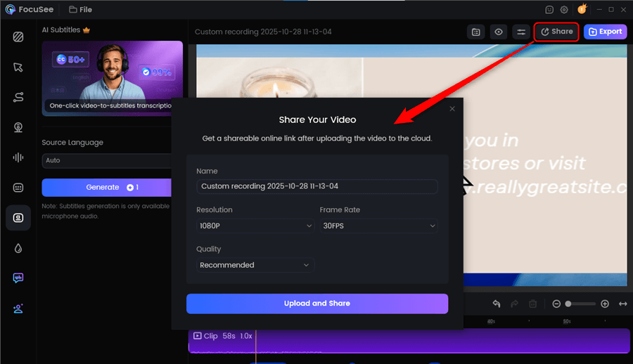633x364 pixels.
Task: Click the Share button in top toolbar
Action: pos(557,32)
